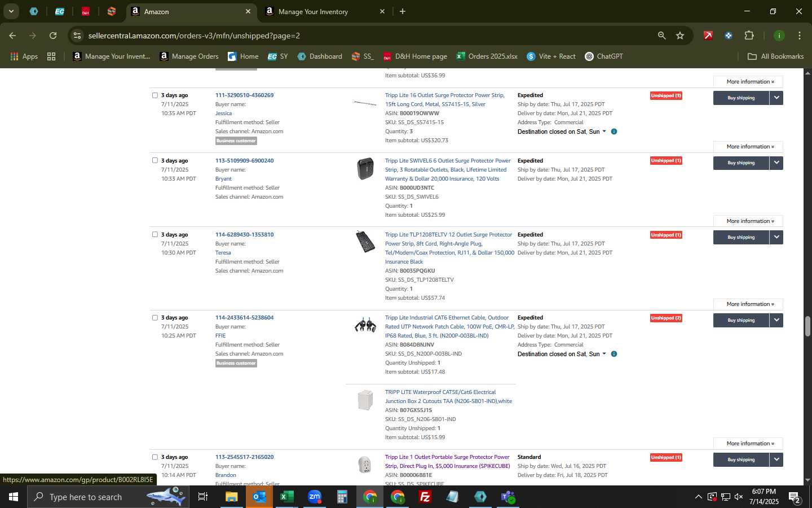This screenshot has height=508, width=812.
Task: Select checkbox for order 114-2433614-5238604
Action: point(155,318)
